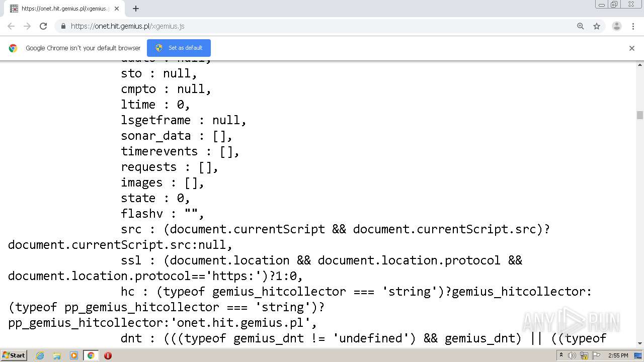The width and height of the screenshot is (644, 362).
Task: Dismiss the default browser notification bar
Action: click(632, 48)
